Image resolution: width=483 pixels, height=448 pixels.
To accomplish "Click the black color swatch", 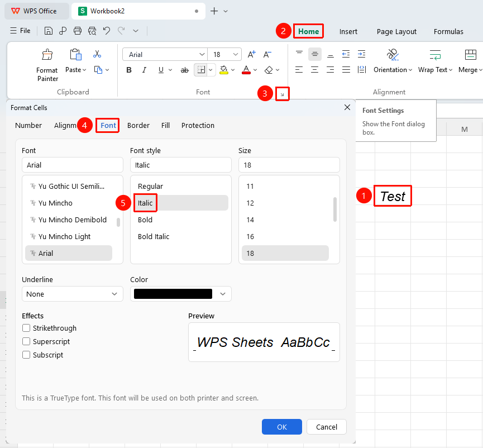I will click(x=173, y=294).
